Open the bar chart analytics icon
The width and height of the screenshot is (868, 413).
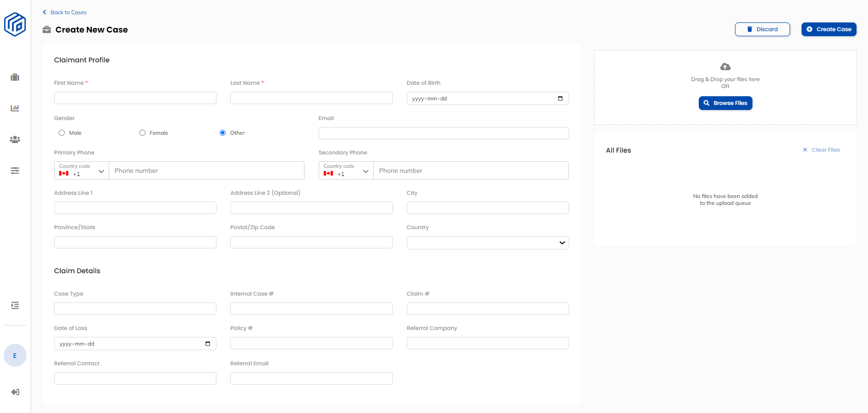[x=15, y=108]
